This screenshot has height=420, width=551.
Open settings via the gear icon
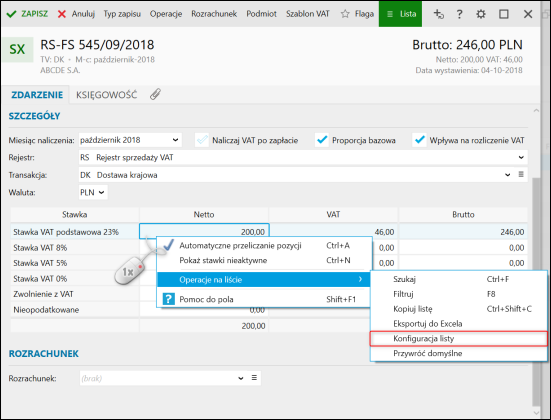pyautogui.click(x=480, y=14)
